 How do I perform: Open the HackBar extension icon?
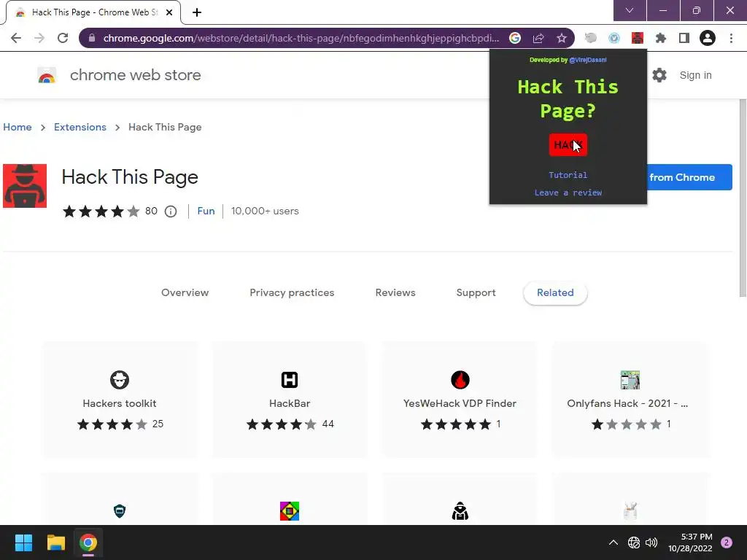[x=290, y=380]
